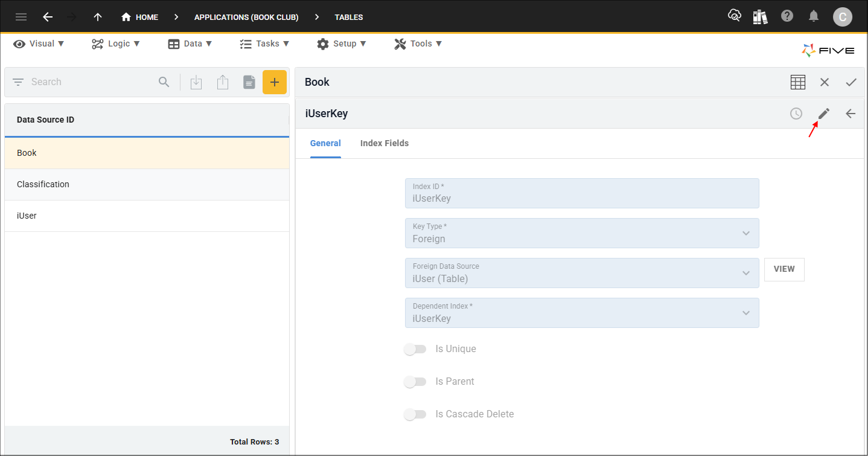868x456 pixels.
Task: Open the Tasks menu
Action: coord(264,43)
